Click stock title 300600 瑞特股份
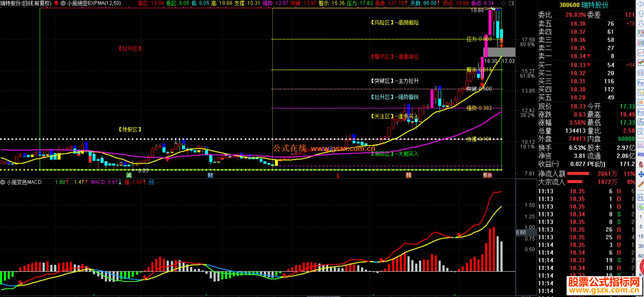 pos(584,5)
